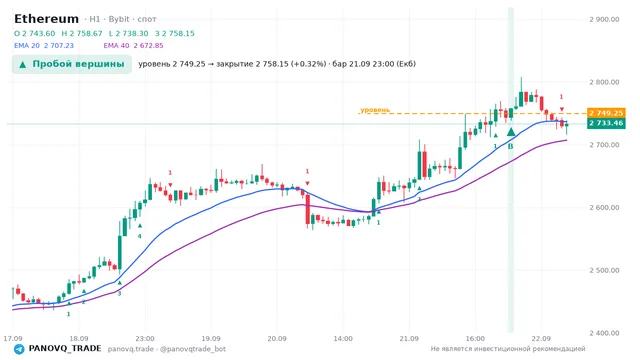The height and width of the screenshot is (360, 640).
Task: Click the disclaimer Не является инвестиционной рекомендацией
Action: click(x=508, y=349)
